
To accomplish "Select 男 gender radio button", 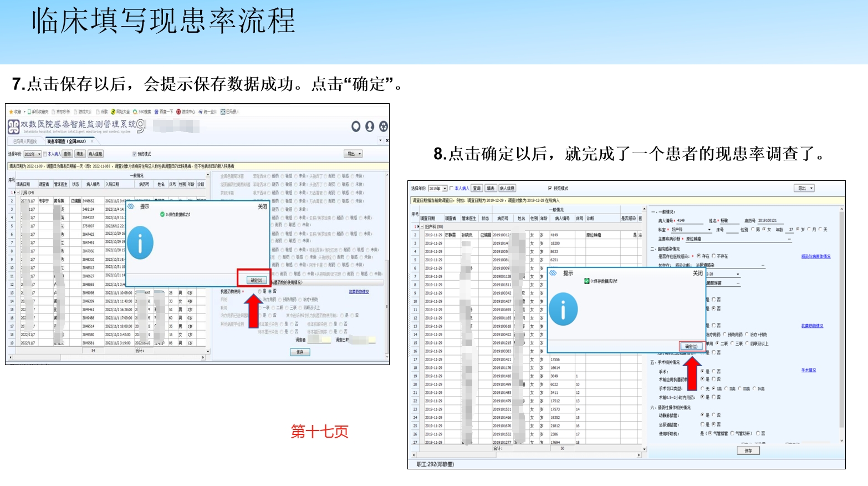I will (753, 229).
